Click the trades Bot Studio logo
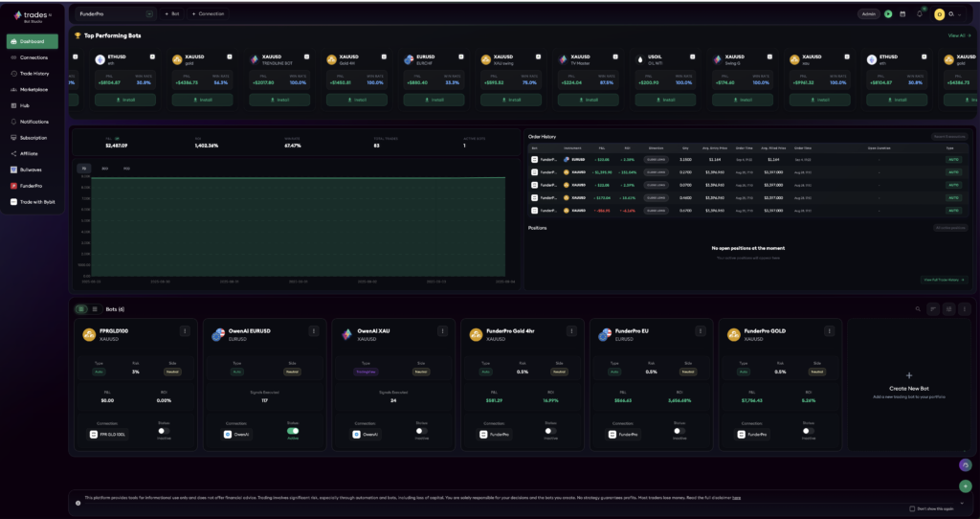 coord(33,15)
